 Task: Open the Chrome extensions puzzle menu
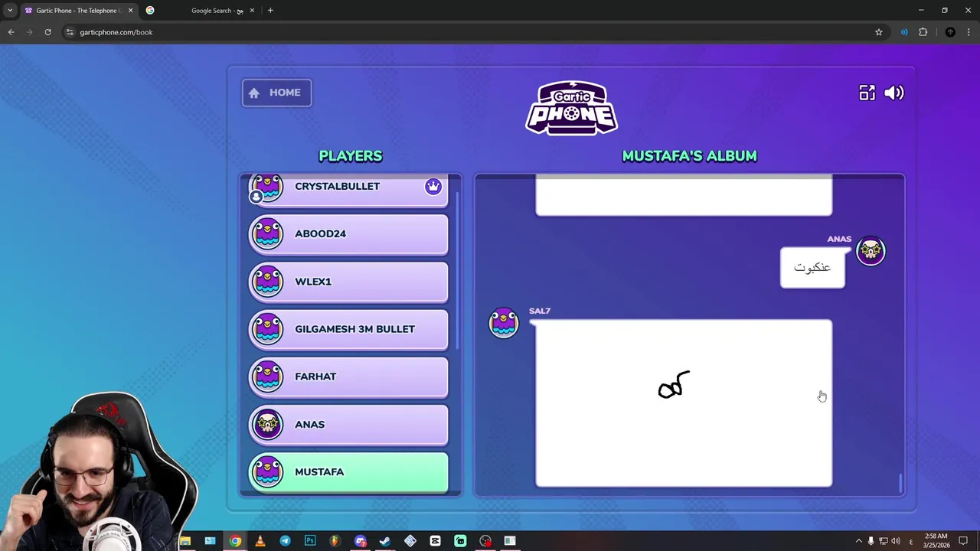coord(923,32)
